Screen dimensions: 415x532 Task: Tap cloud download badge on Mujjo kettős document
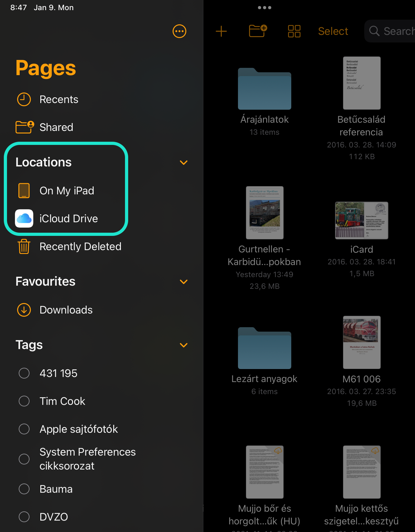[x=375, y=451]
